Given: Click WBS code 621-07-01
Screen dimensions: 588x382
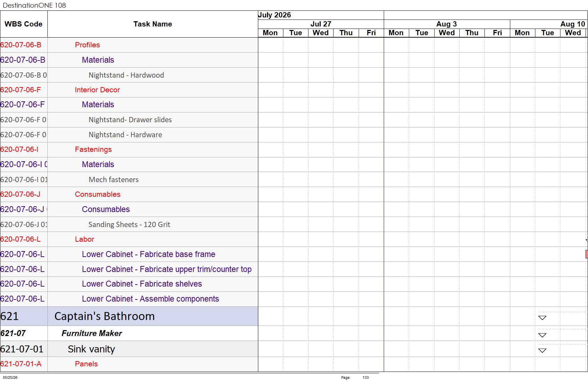Looking at the screenshot, I should click(22, 349).
